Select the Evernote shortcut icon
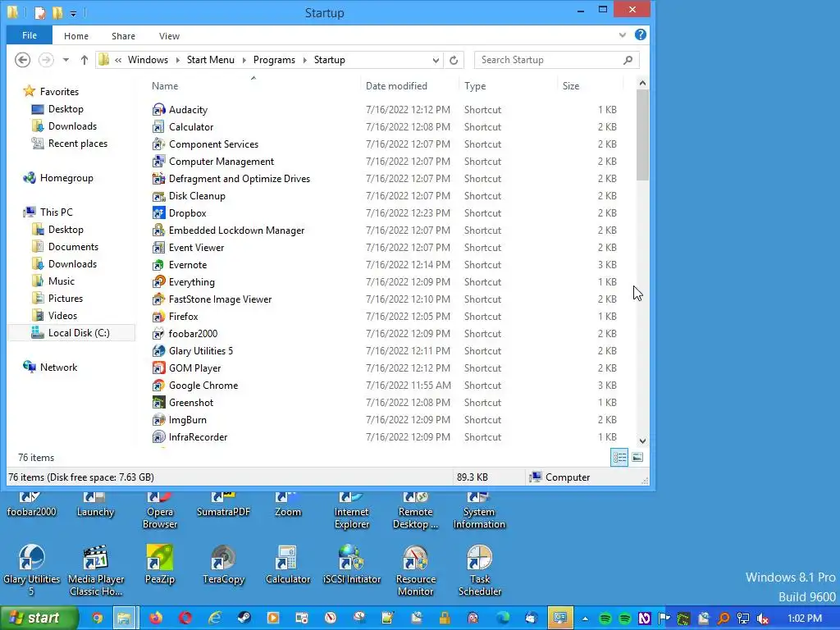The width and height of the screenshot is (840, 630). [x=158, y=265]
